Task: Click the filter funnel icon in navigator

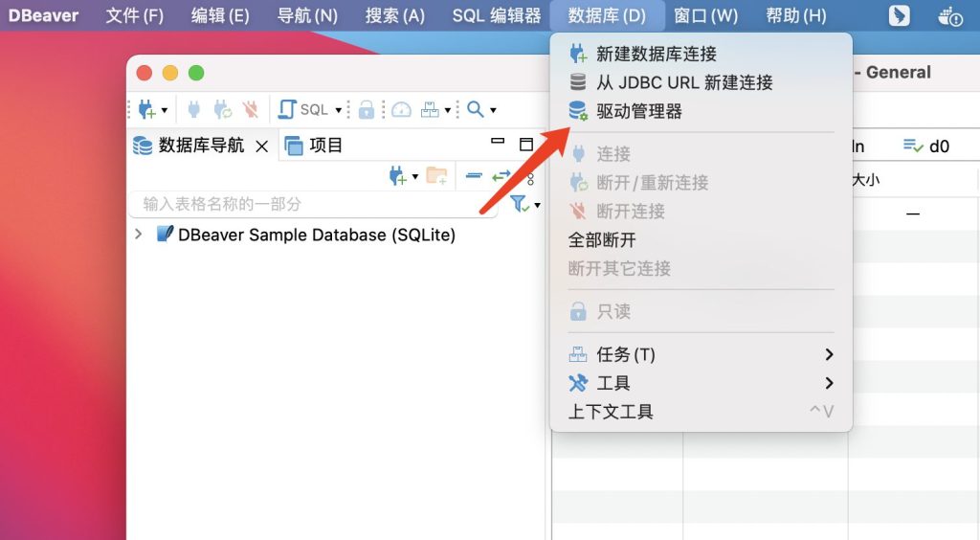Action: point(520,204)
